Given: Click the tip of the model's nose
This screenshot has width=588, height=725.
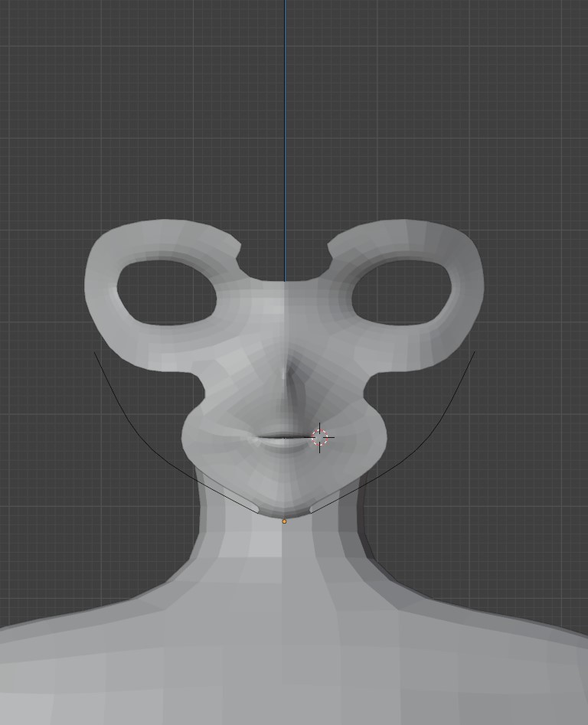Looking at the screenshot, I should [x=284, y=374].
